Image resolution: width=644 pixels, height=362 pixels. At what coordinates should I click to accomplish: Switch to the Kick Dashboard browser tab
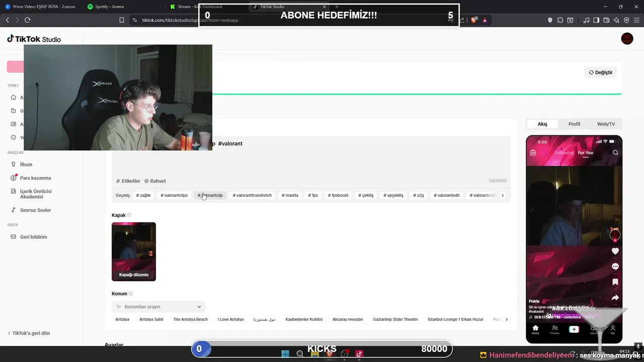click(201, 7)
